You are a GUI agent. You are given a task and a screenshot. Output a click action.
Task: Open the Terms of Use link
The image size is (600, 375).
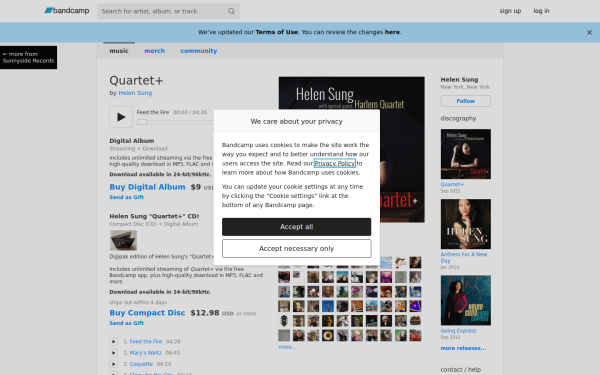point(277,32)
